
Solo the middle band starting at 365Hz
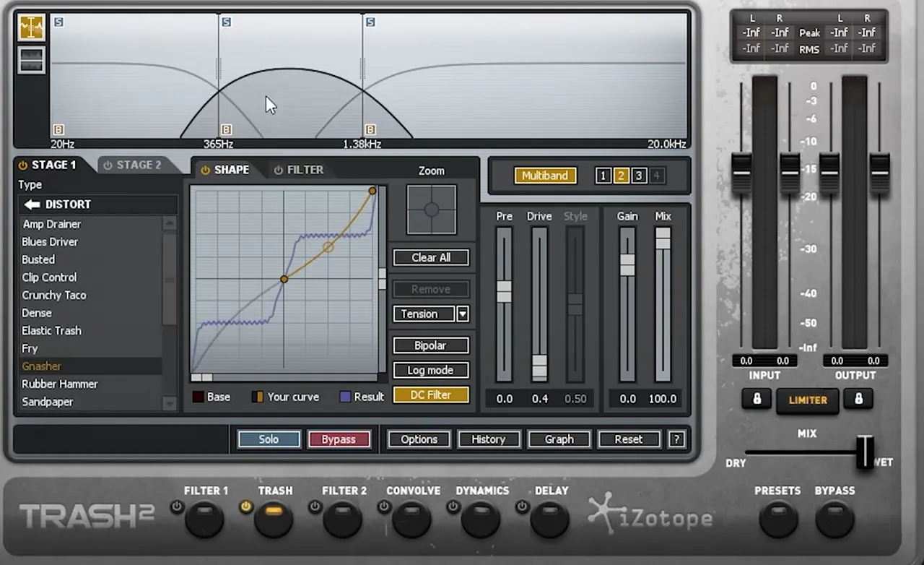pyautogui.click(x=226, y=22)
